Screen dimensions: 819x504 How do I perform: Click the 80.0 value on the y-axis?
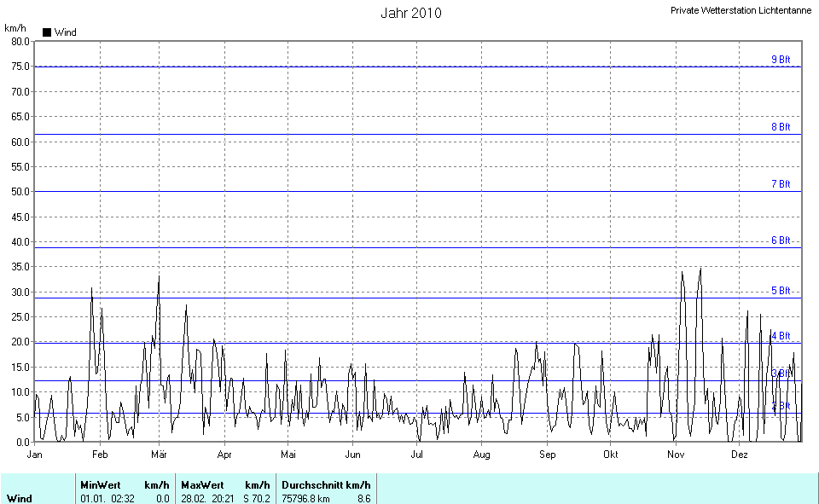[20, 41]
